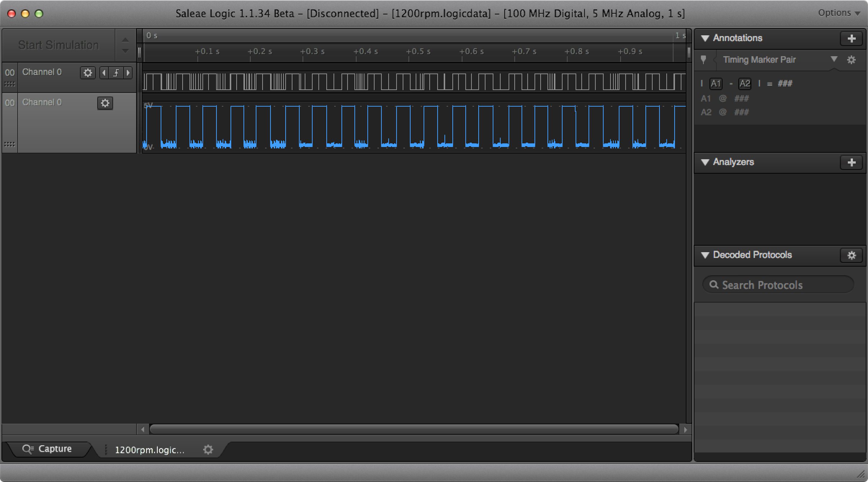The width and height of the screenshot is (868, 482).
Task: Decrease sample setting with down arrow
Action: (x=125, y=51)
